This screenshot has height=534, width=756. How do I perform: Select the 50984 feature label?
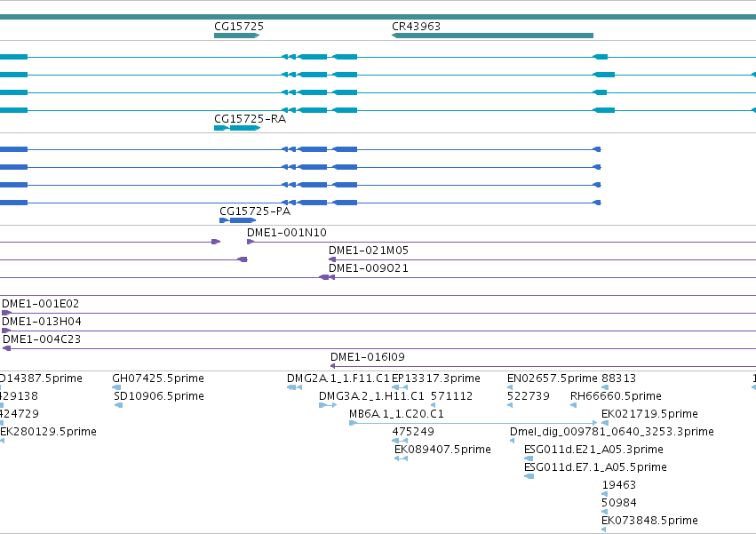pyautogui.click(x=618, y=503)
